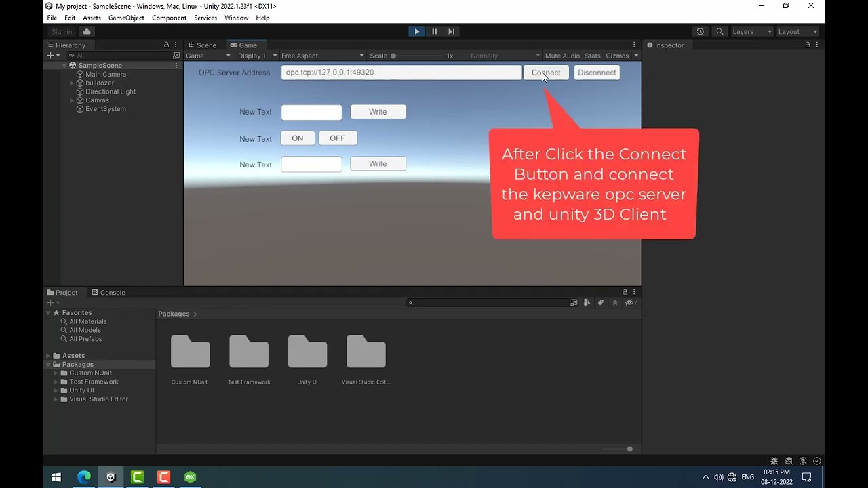Open the Layers dropdown
The image size is (868, 488).
point(751,31)
